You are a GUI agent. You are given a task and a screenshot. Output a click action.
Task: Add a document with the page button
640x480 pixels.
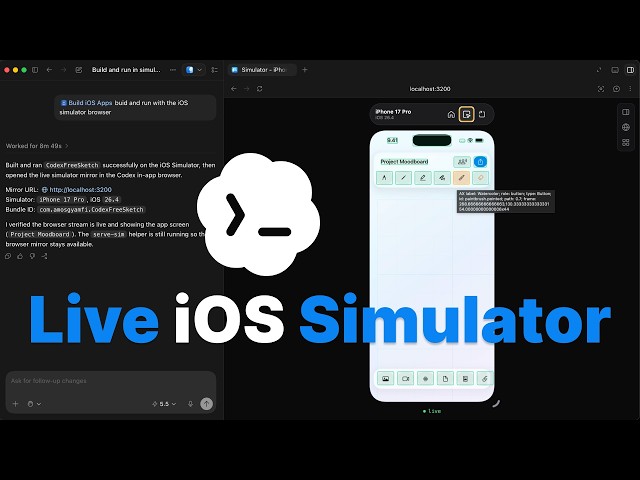(x=445, y=379)
